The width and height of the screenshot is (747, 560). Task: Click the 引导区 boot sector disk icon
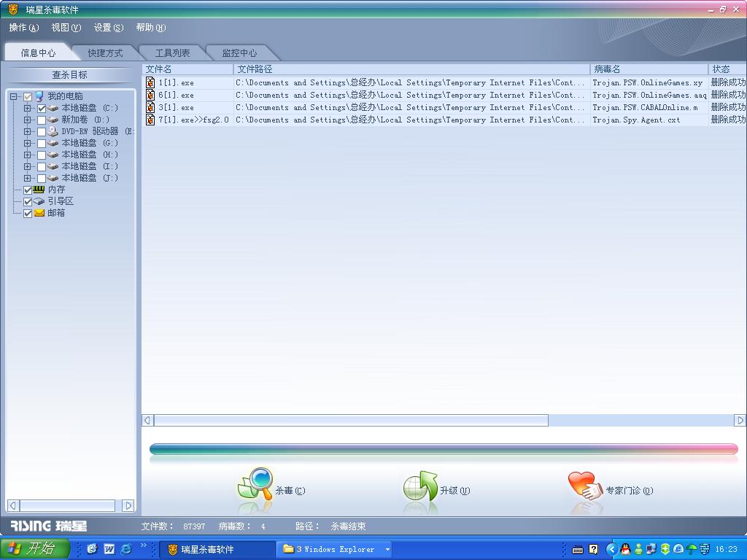pos(39,201)
